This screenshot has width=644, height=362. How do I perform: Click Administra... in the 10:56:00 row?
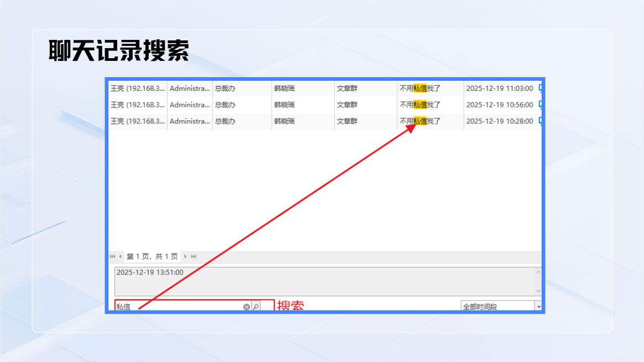pyautogui.click(x=190, y=105)
